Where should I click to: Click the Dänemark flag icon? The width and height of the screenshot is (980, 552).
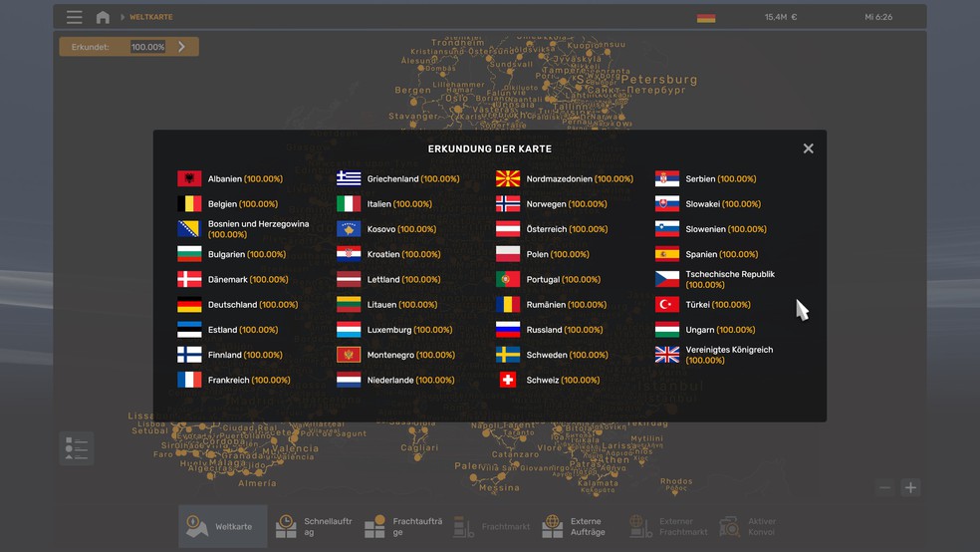[x=189, y=279]
